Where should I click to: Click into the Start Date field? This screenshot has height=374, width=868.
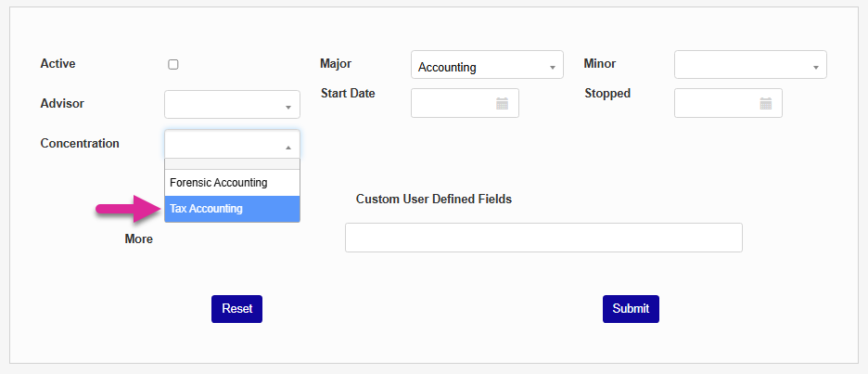tap(453, 104)
